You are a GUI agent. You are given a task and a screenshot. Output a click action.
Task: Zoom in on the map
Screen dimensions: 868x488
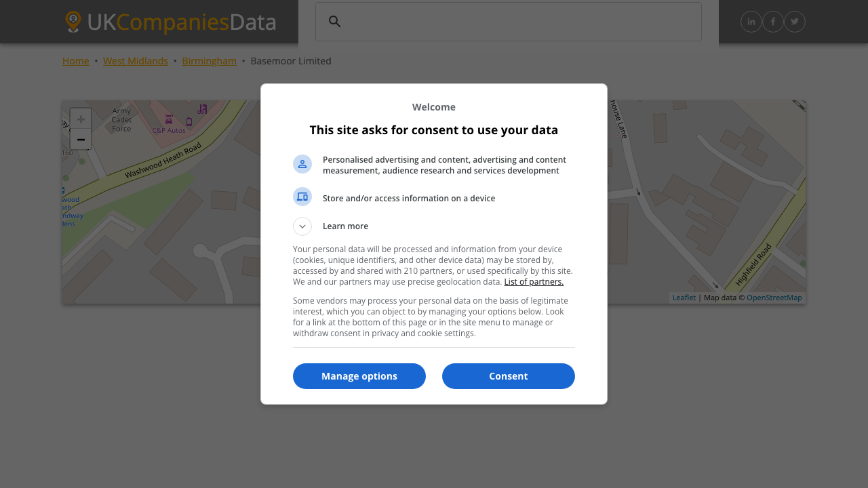[81, 119]
